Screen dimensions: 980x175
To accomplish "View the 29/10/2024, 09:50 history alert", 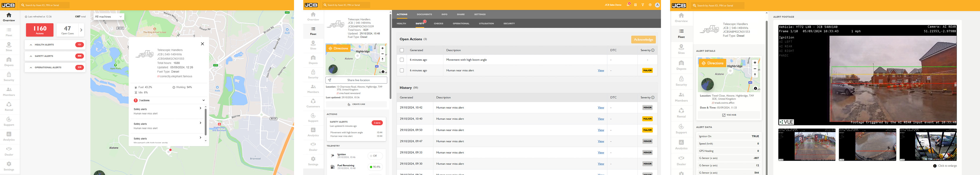I will click(x=601, y=130).
